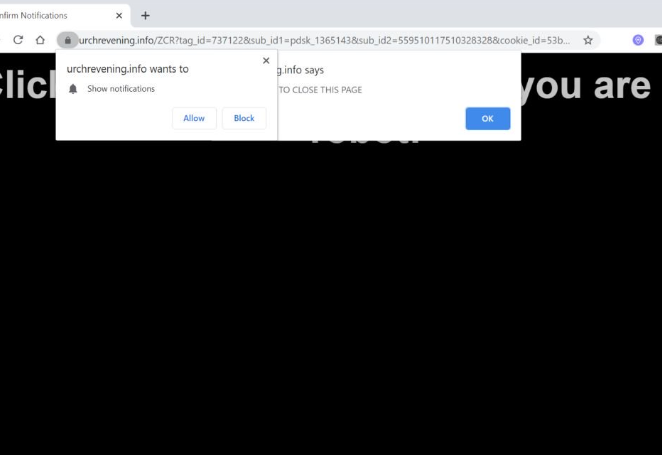
Task: Click the notification bell icon
Action: [x=73, y=89]
